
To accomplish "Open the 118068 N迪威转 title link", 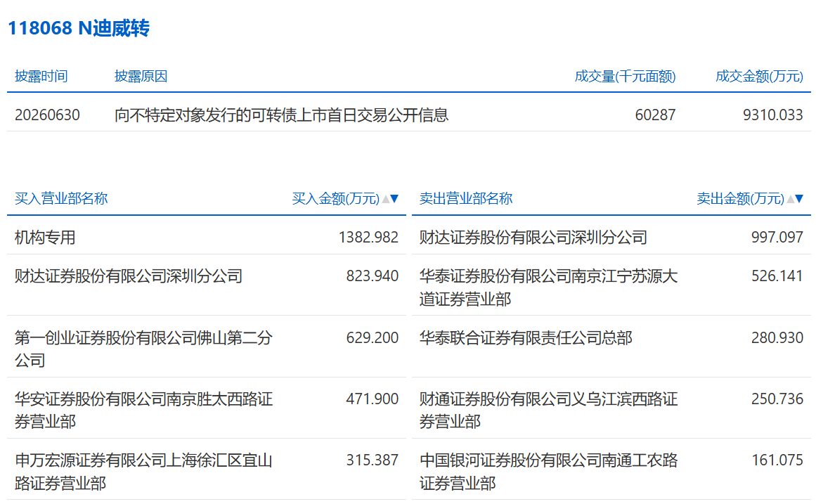I will pyautogui.click(x=79, y=28).
